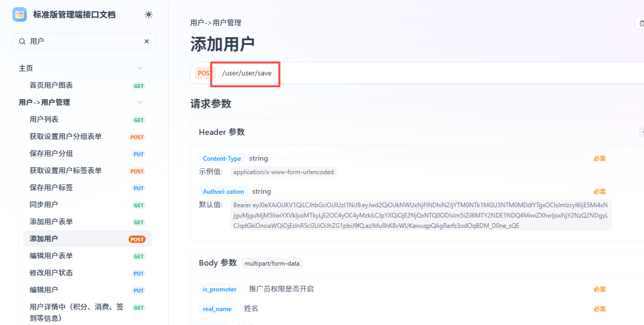This screenshot has height=325, width=644.
Task: Collapse the Header 参数 panel arrow
Action: 641,132
